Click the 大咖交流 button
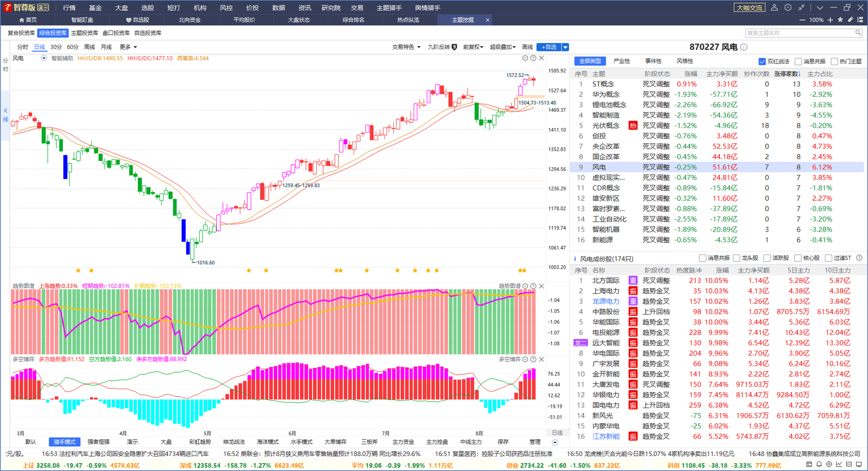868x471 pixels. [750, 8]
